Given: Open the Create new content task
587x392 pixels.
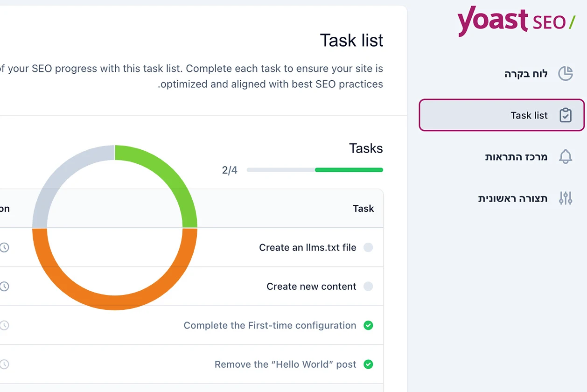Looking at the screenshot, I should 311,287.
